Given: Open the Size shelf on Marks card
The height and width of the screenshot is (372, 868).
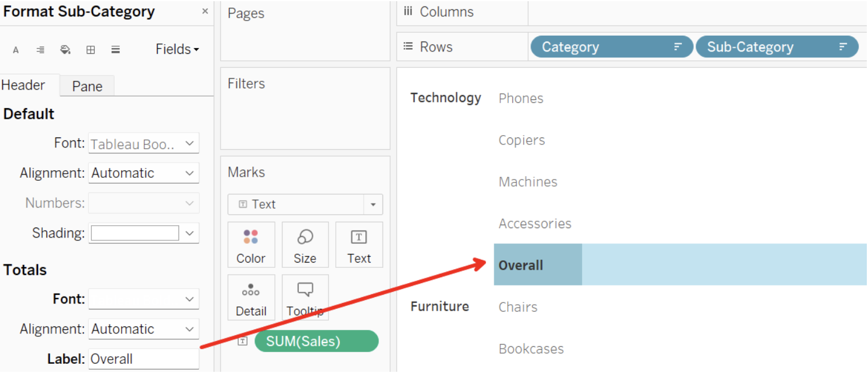Looking at the screenshot, I should tap(305, 244).
